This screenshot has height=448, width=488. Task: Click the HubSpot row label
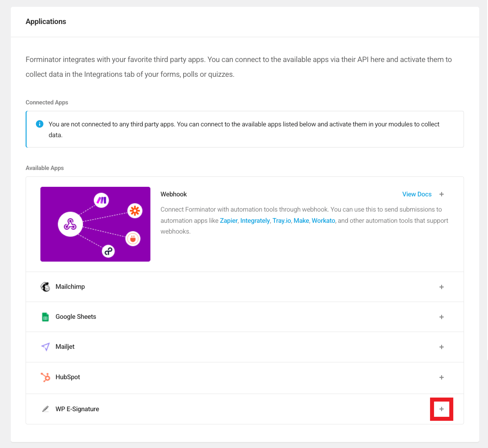pos(68,377)
